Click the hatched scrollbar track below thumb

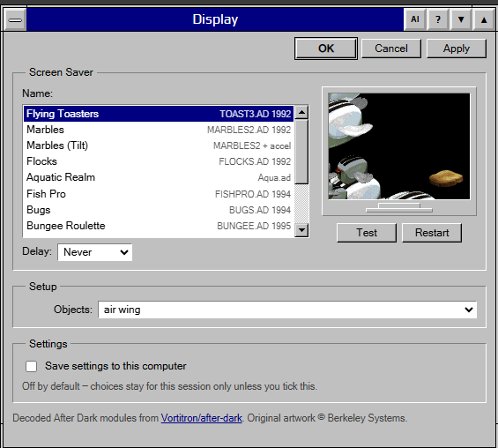(x=301, y=204)
